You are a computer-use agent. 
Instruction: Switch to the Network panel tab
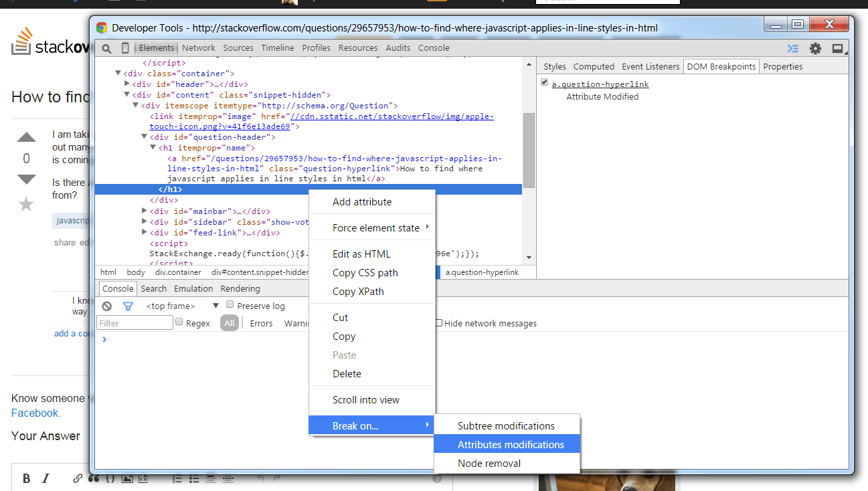199,48
